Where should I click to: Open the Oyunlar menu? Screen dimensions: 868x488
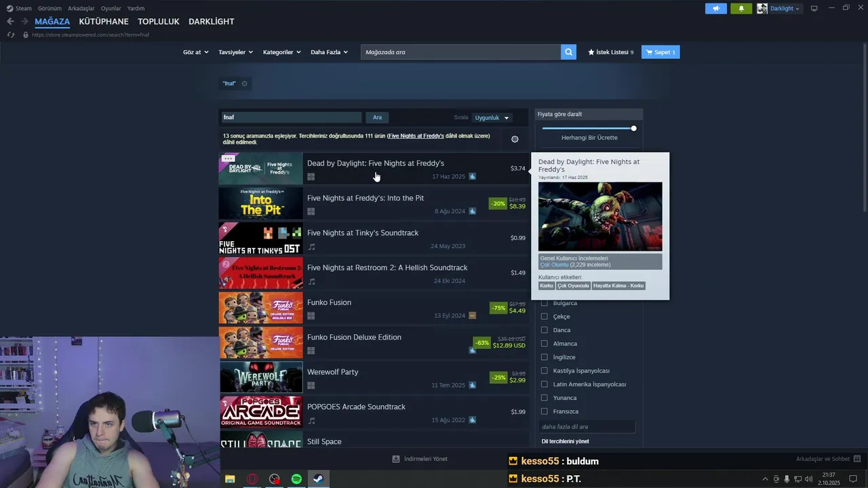(x=111, y=8)
